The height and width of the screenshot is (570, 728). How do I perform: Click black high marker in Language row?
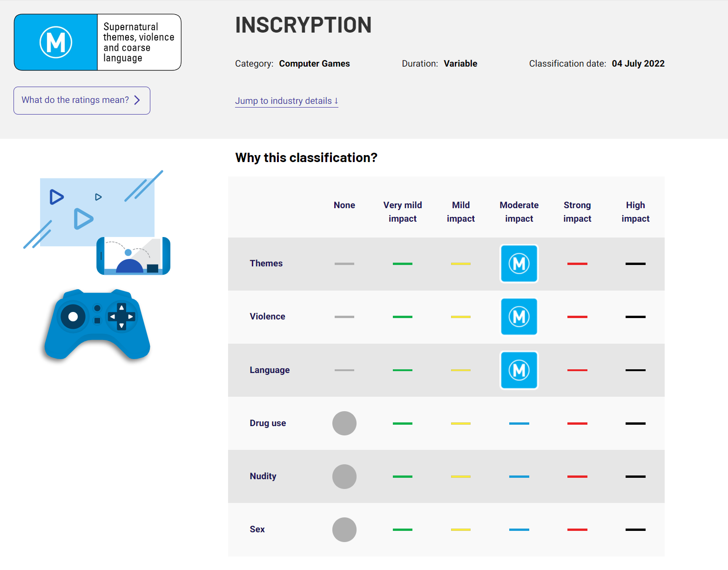click(x=635, y=371)
